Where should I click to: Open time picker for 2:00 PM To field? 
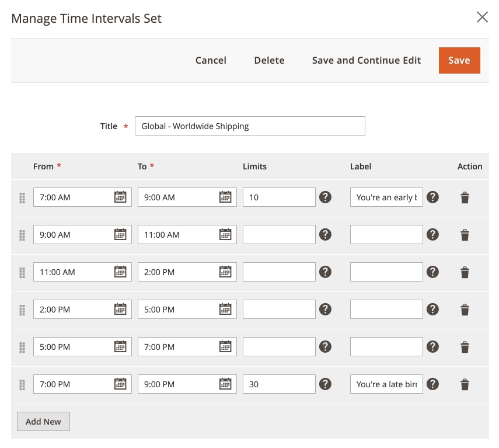[225, 272]
